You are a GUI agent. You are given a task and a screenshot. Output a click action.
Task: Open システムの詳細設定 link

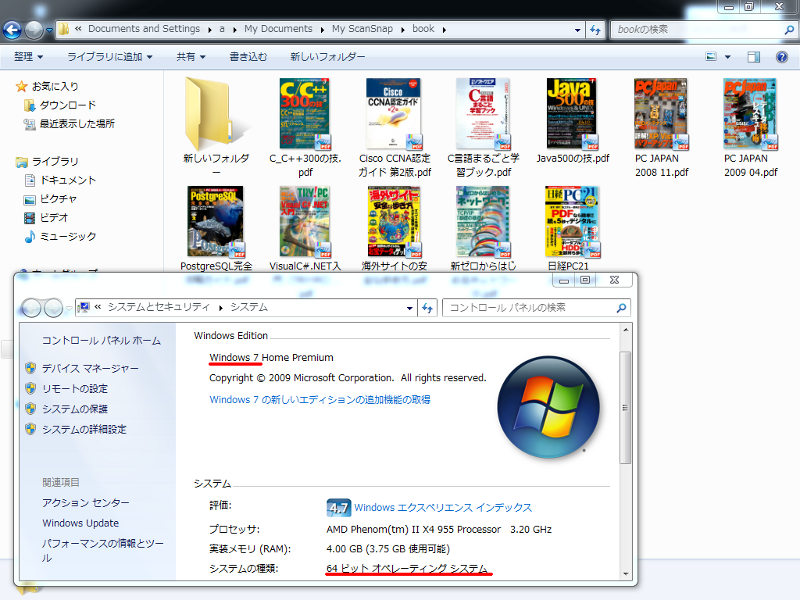coord(84,430)
